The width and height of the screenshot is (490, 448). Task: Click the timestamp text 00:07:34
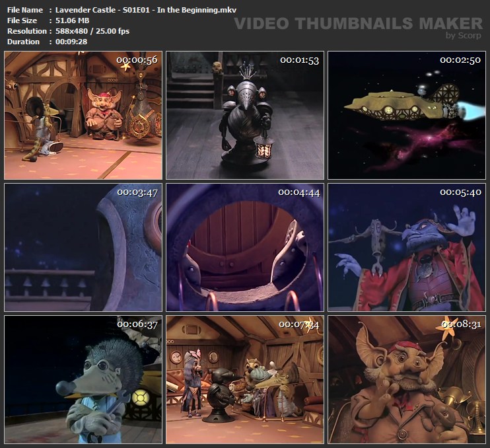point(299,324)
